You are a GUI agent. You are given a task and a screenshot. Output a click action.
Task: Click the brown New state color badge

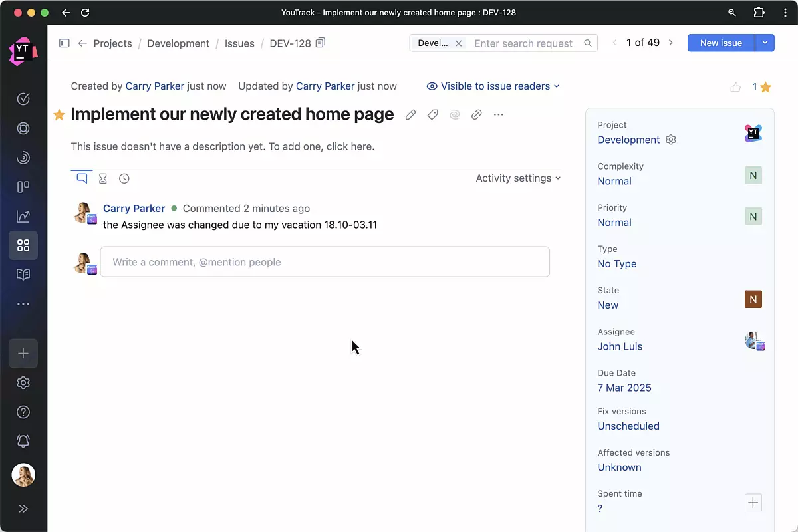pos(753,299)
